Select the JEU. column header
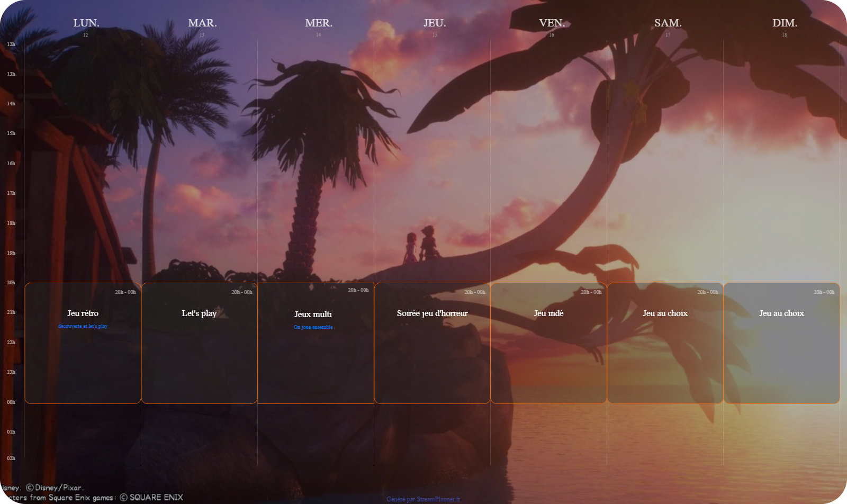 (x=435, y=23)
